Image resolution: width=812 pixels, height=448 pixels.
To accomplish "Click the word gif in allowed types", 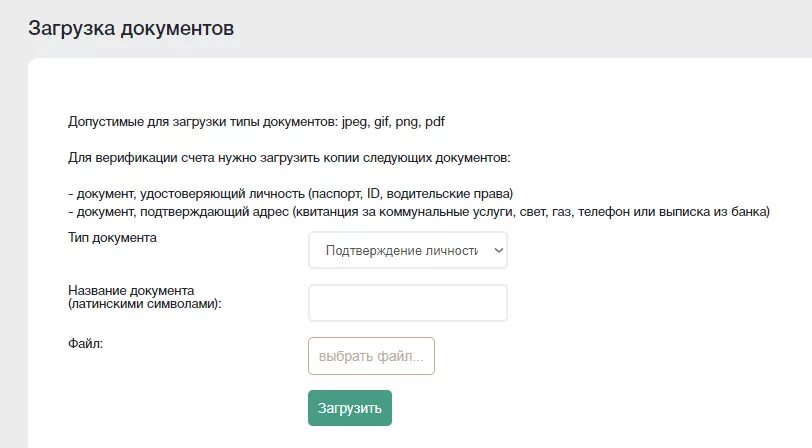I will click(382, 122).
